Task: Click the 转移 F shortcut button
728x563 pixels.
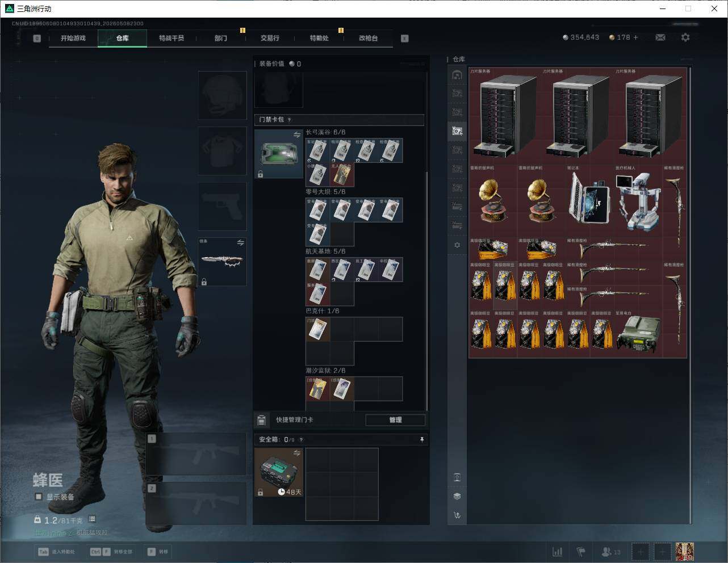Action: click(x=157, y=552)
